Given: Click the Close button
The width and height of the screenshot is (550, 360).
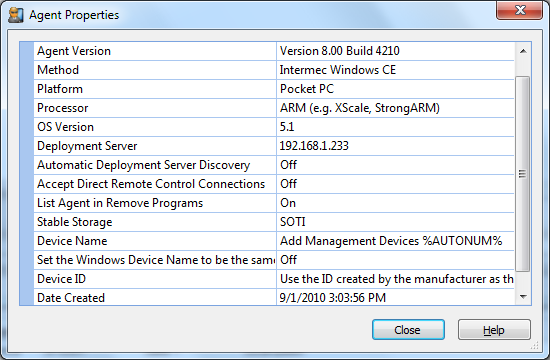Looking at the screenshot, I should (x=408, y=330).
